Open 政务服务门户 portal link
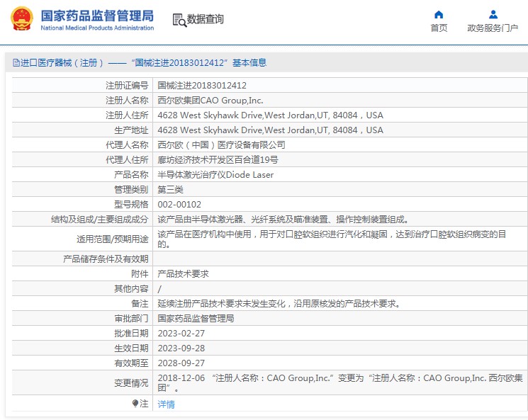This screenshot has height=420, width=528. [493, 28]
